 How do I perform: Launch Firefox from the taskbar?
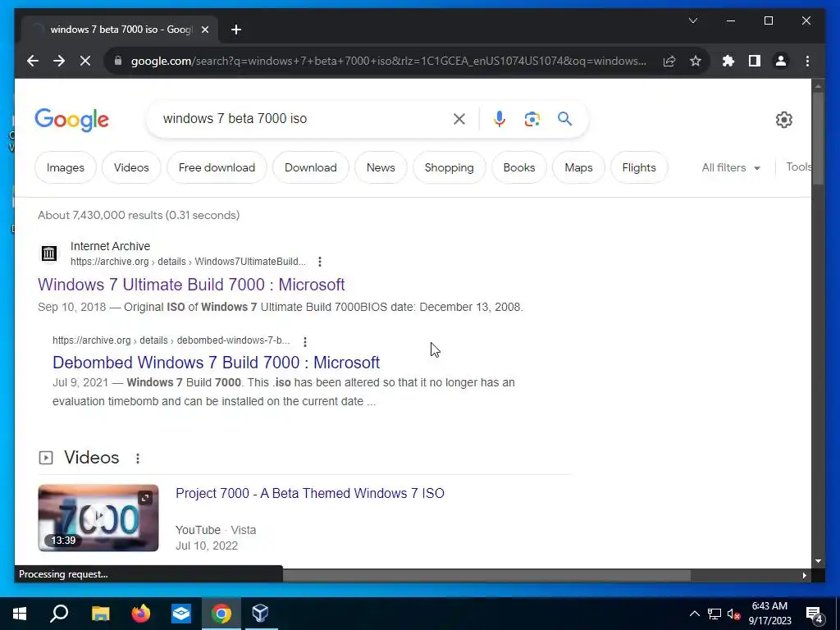(141, 614)
